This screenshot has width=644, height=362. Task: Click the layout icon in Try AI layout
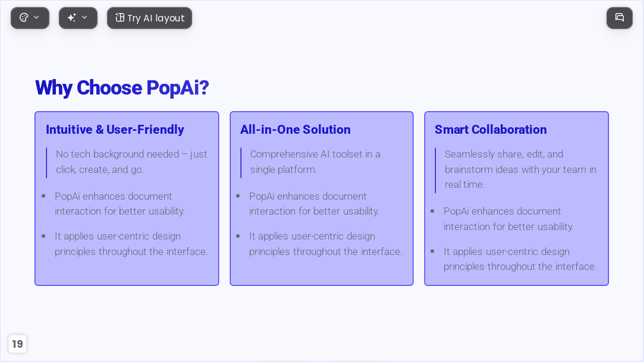click(x=120, y=18)
